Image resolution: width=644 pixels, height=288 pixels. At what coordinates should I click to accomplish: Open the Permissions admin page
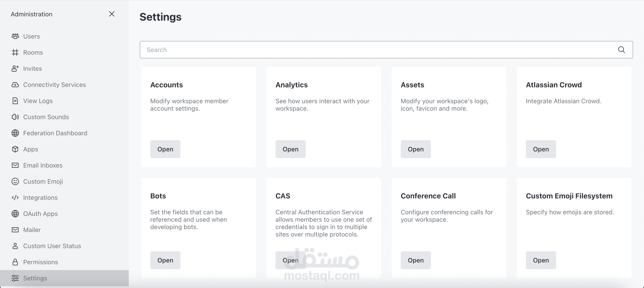pyautogui.click(x=40, y=262)
